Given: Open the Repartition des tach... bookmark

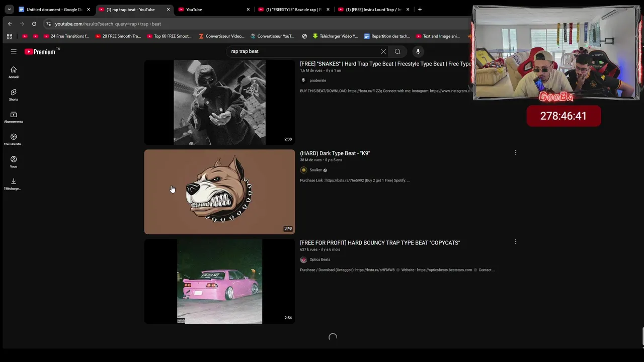Looking at the screenshot, I should (x=387, y=36).
